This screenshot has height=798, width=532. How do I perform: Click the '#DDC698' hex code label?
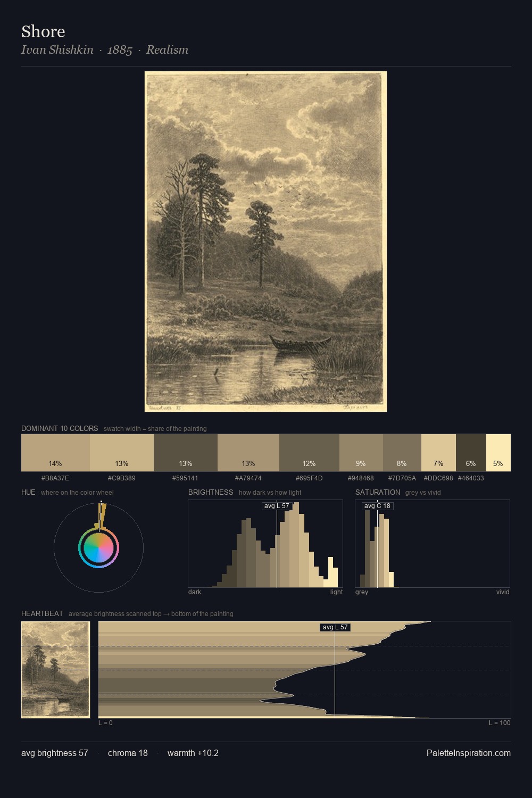click(438, 478)
